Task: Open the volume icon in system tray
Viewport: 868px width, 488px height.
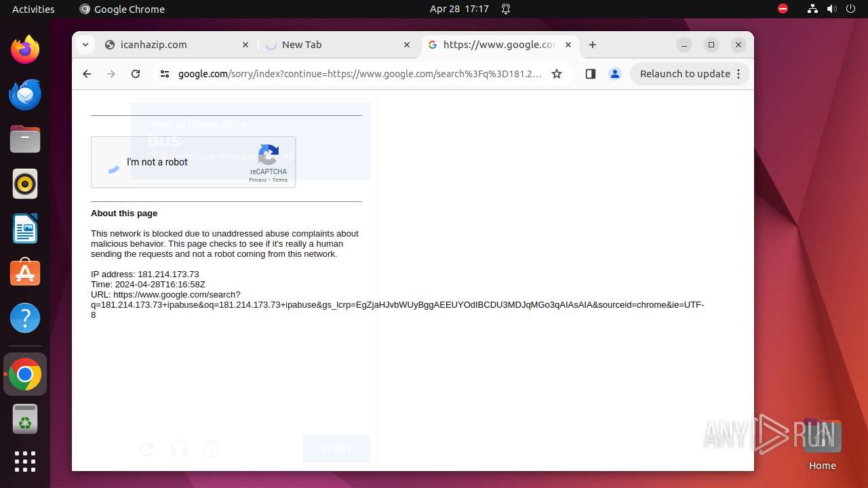Action: coord(832,9)
